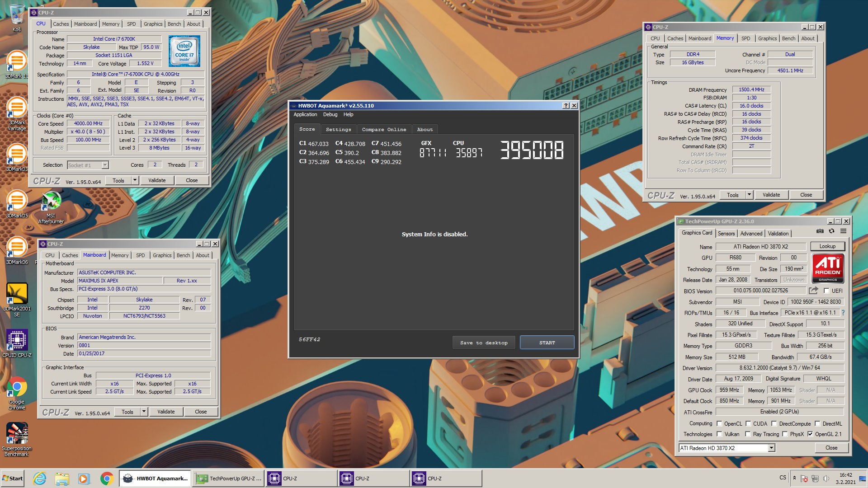Toggle the Vulkan checkbox
Screen dimensions: 868x488
[719, 434]
